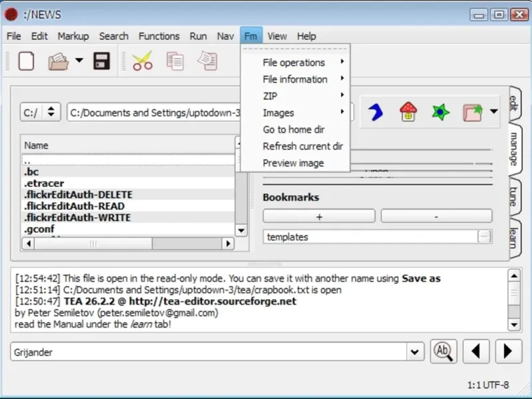Click the Ab magnifier search icon

[444, 352]
